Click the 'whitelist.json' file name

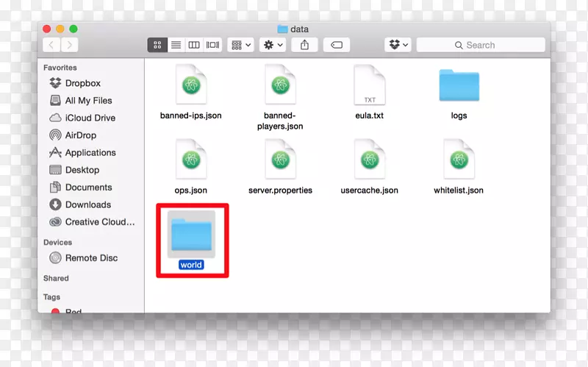tap(459, 190)
